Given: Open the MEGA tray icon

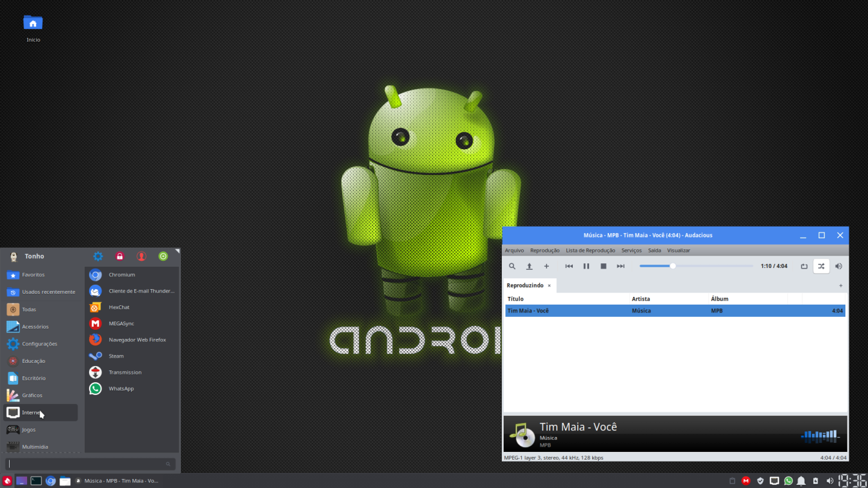Looking at the screenshot, I should pyautogui.click(x=746, y=481).
